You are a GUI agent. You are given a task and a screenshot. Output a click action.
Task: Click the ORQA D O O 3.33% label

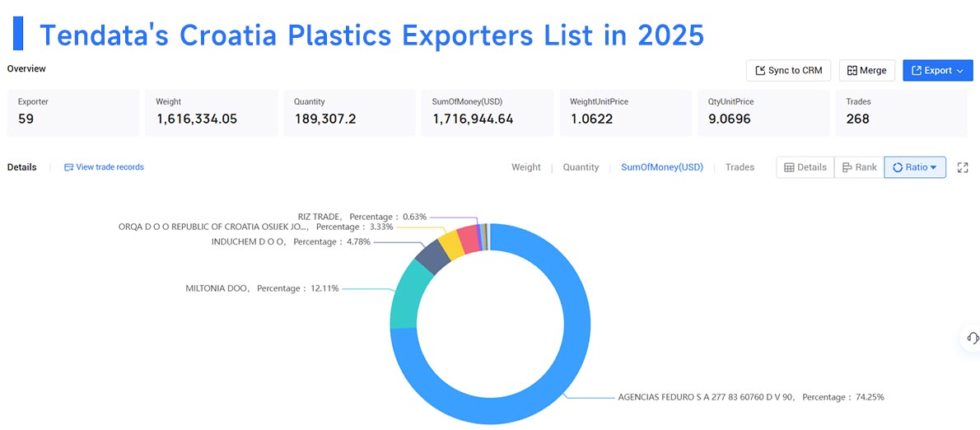(x=255, y=227)
